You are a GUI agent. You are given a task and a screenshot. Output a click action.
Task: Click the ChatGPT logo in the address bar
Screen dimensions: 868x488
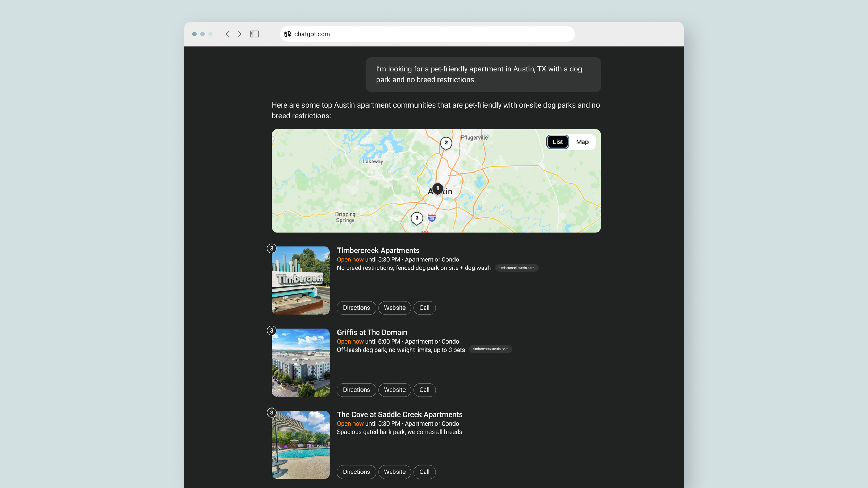pos(288,34)
